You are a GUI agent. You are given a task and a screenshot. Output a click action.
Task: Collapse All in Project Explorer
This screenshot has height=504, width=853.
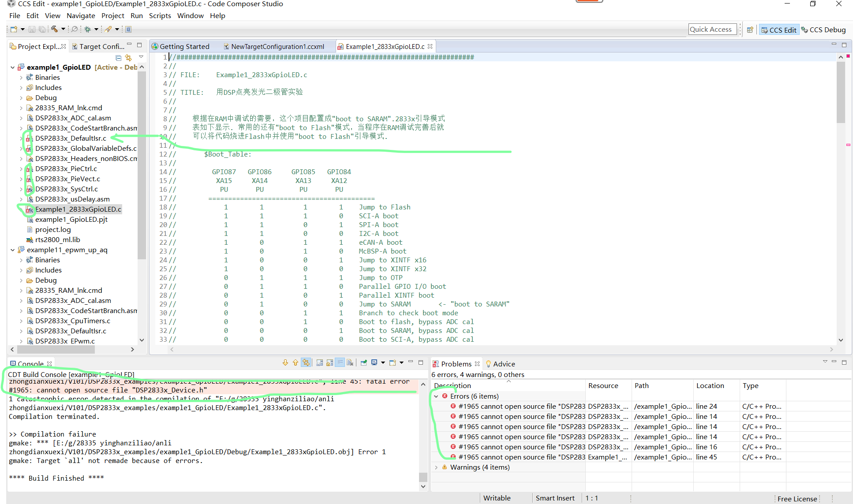[x=118, y=57]
